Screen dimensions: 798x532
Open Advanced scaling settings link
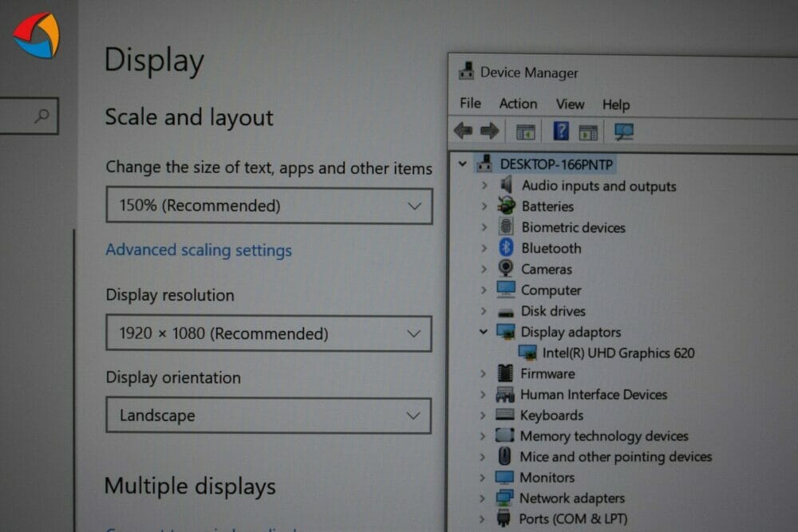point(199,250)
